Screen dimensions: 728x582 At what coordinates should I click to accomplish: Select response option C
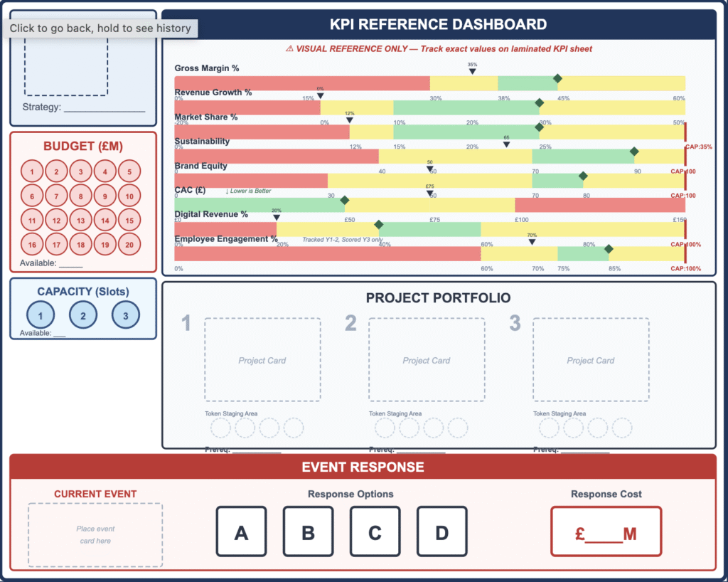[x=375, y=531]
